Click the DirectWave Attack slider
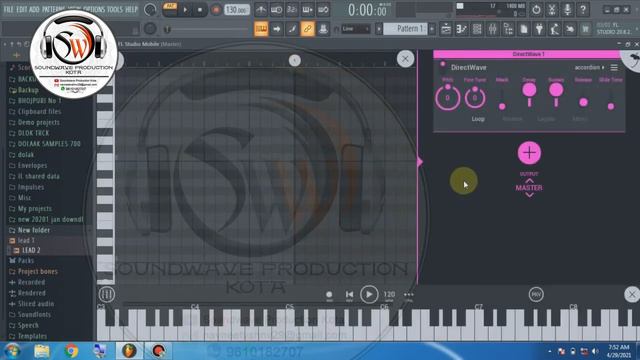 (x=502, y=99)
